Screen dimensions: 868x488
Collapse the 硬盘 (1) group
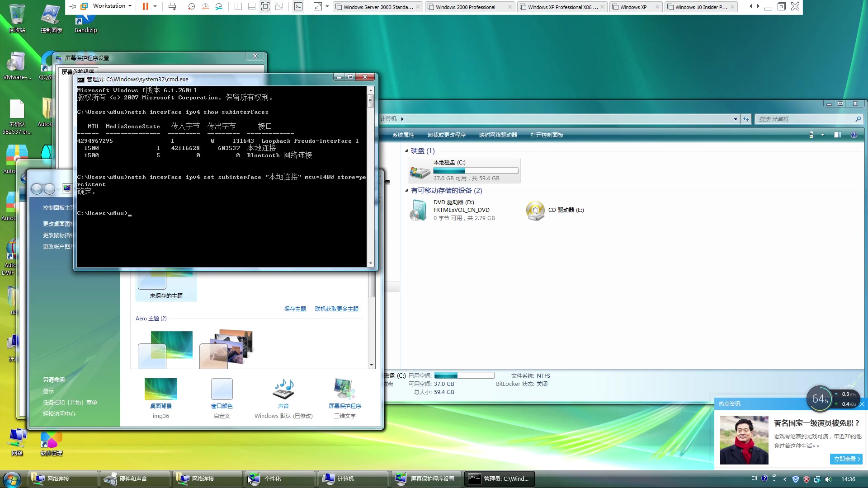(406, 151)
